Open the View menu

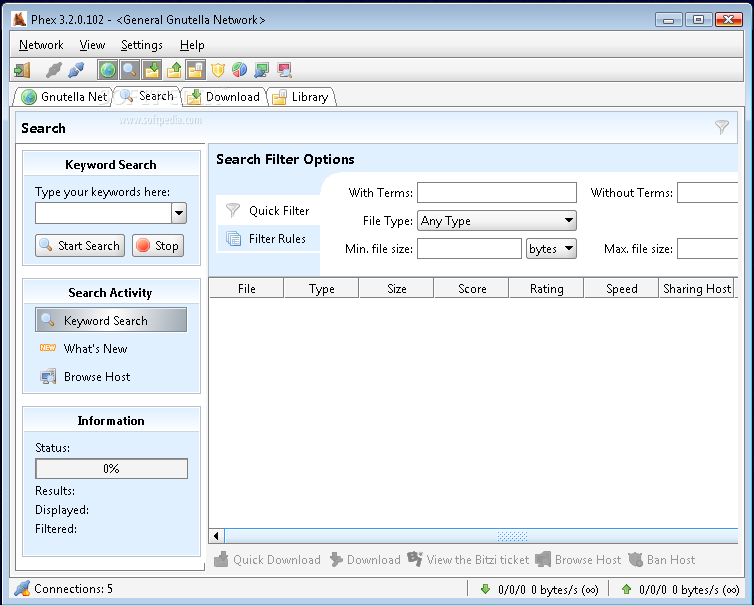coord(92,45)
